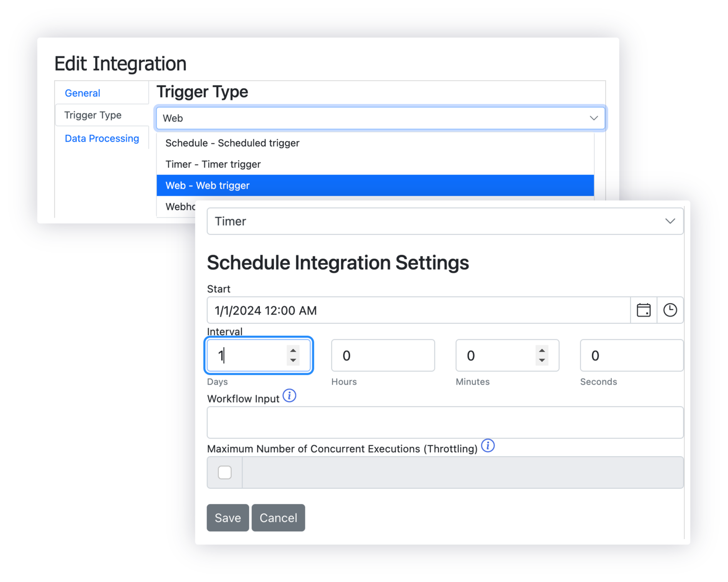Viewport: 728px width, 582px height.
Task: Open the Workflow Input info tooltip
Action: [289, 395]
